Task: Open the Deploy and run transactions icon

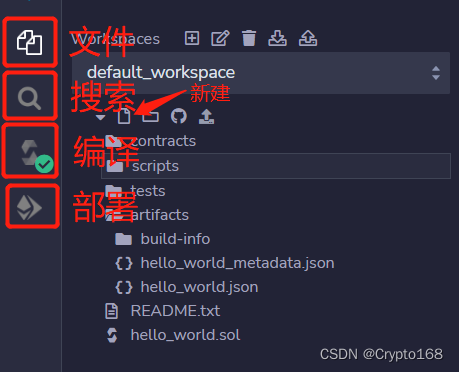Action: [29, 207]
